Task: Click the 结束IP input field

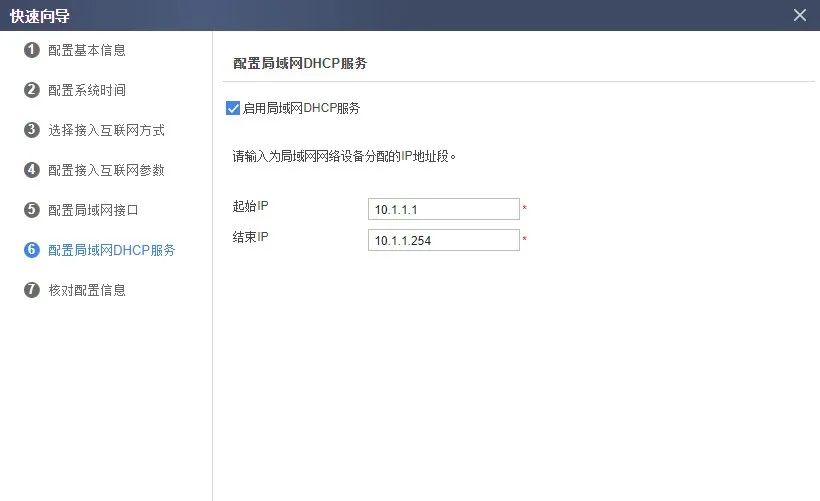Action: pos(443,240)
